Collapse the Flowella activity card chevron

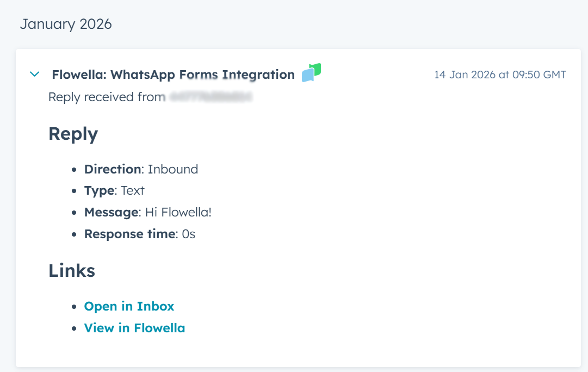(35, 74)
